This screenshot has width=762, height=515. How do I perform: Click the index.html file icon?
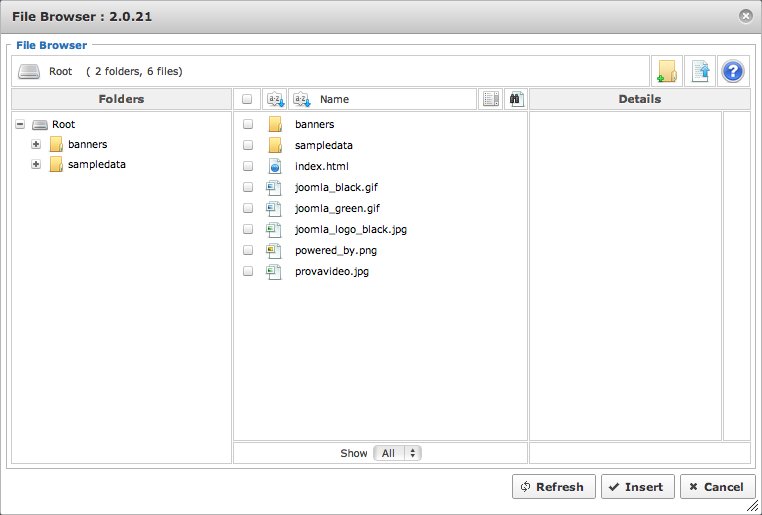275,166
